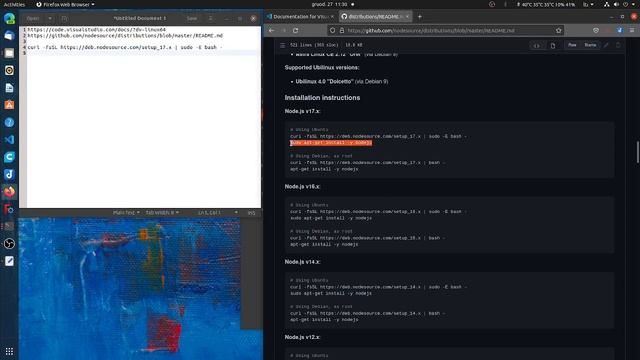Show Applications grid in the dock

[9, 351]
